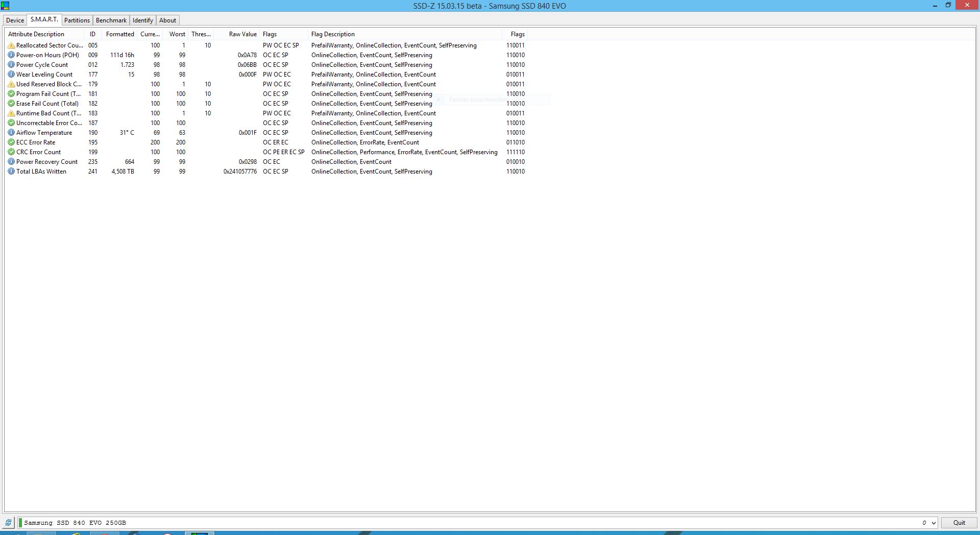Screen dimensions: 980x535
Task: Click the info icon beside Total LBAs Written
Action: tap(11, 172)
